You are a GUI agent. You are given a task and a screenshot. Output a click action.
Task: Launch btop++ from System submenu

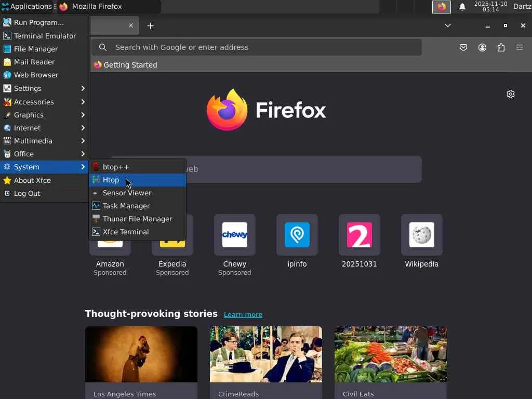pyautogui.click(x=137, y=167)
